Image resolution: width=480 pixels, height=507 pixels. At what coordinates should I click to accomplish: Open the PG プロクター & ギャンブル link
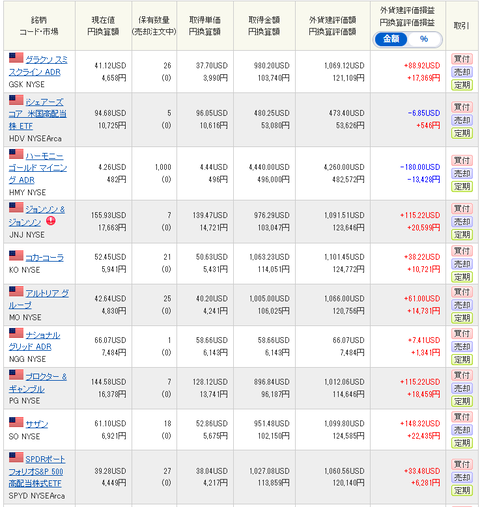[38, 383]
